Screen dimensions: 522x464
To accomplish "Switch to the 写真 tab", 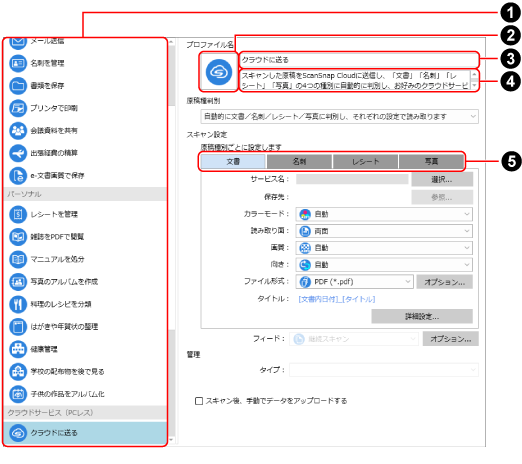I will (x=431, y=161).
